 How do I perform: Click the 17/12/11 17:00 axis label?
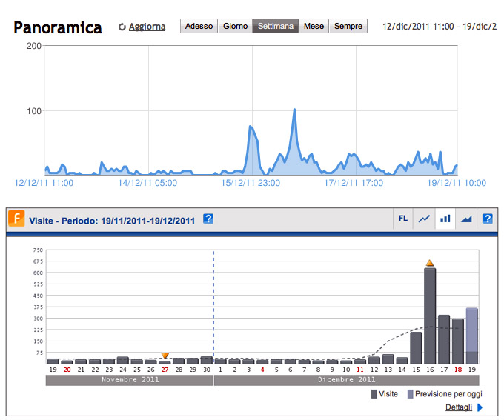pyautogui.click(x=354, y=183)
